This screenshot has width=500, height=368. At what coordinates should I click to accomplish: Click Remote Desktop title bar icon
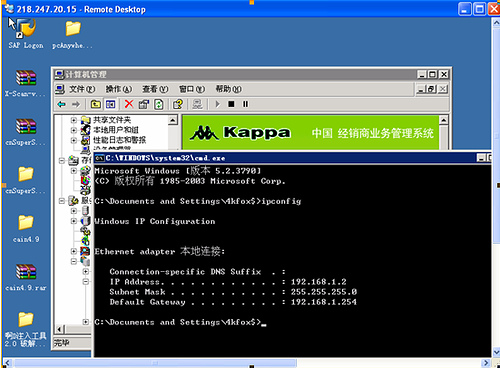pos(9,8)
